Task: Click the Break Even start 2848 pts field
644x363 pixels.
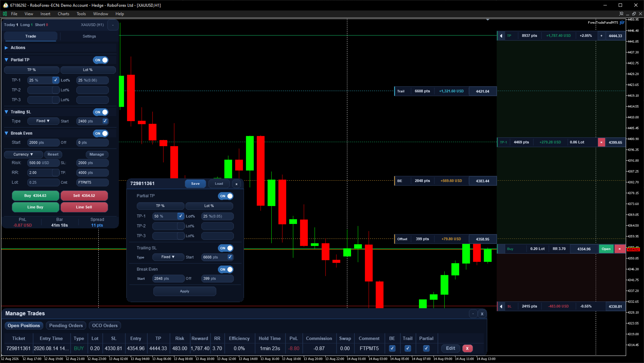Action: 168,279
